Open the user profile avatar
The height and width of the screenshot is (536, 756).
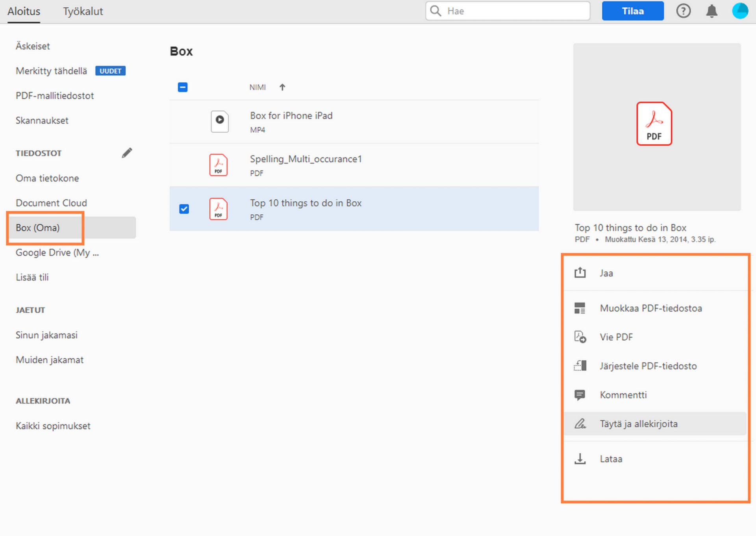point(739,11)
